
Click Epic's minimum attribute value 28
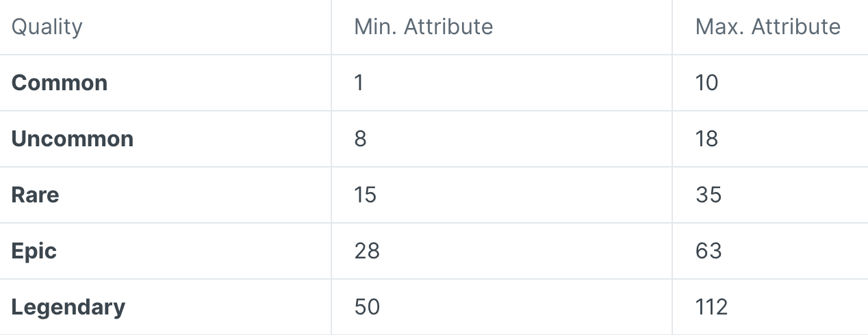tap(367, 252)
